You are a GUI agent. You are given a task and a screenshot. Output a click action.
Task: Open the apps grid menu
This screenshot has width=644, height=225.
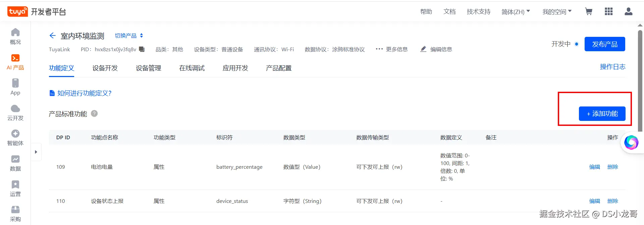[608, 12]
